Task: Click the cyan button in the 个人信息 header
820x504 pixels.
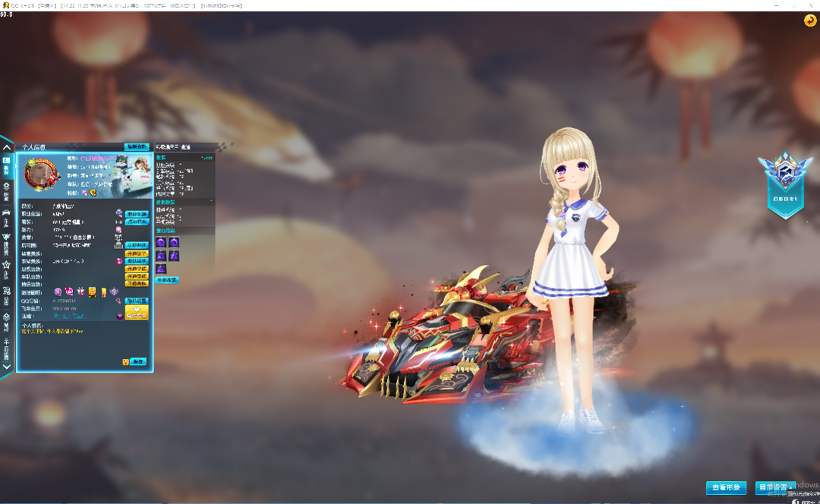Action: tap(137, 147)
